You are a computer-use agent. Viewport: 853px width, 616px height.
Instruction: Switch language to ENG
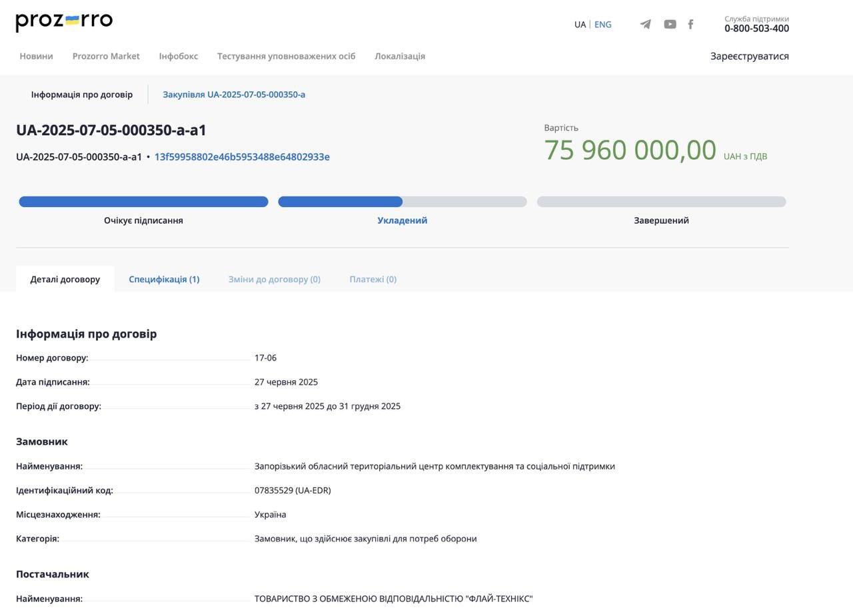tap(602, 25)
